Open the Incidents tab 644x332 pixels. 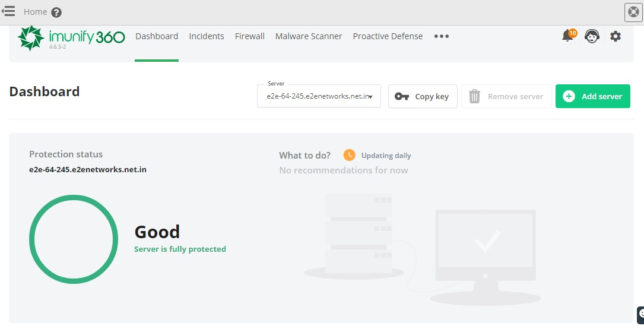click(207, 36)
